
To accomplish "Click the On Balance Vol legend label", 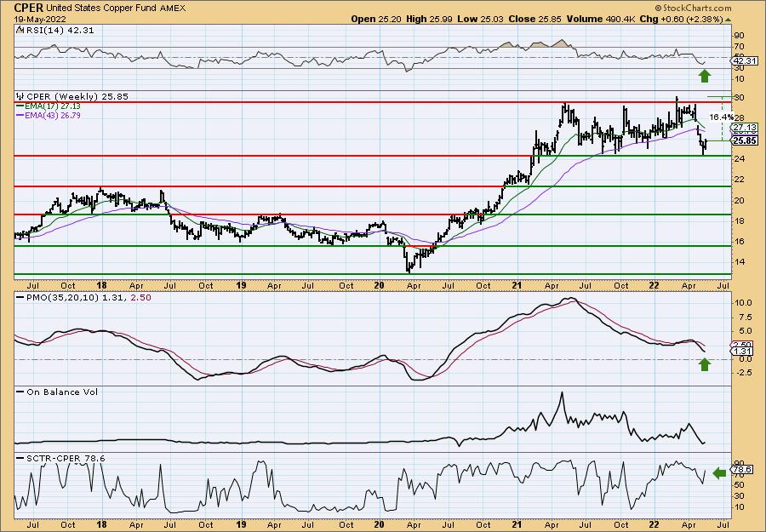I will (x=62, y=392).
